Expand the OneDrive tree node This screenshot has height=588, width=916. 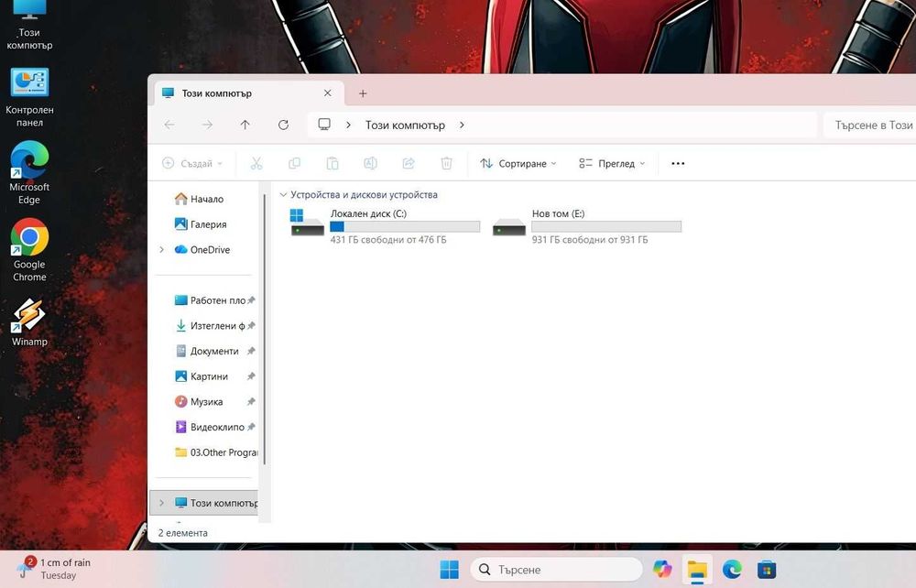click(x=162, y=250)
